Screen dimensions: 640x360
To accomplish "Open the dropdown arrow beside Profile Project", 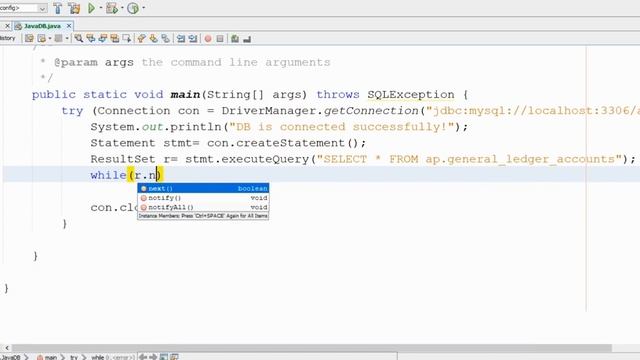I will (x=143, y=8).
